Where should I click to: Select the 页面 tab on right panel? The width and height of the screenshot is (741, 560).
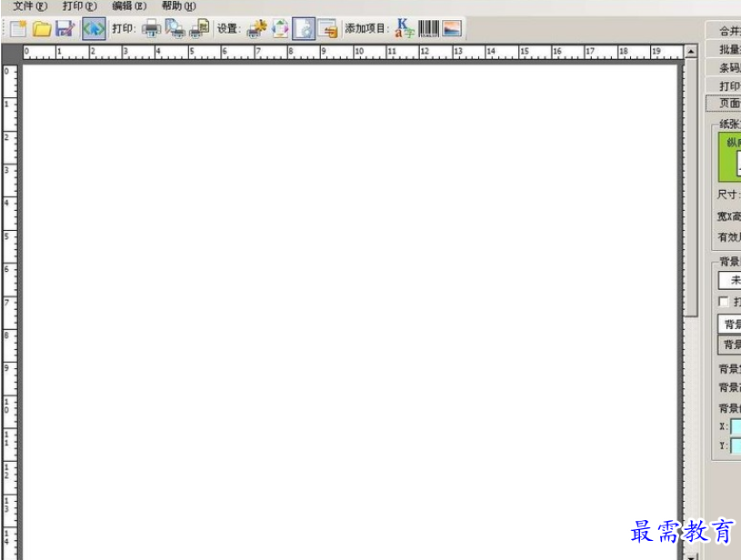724,103
